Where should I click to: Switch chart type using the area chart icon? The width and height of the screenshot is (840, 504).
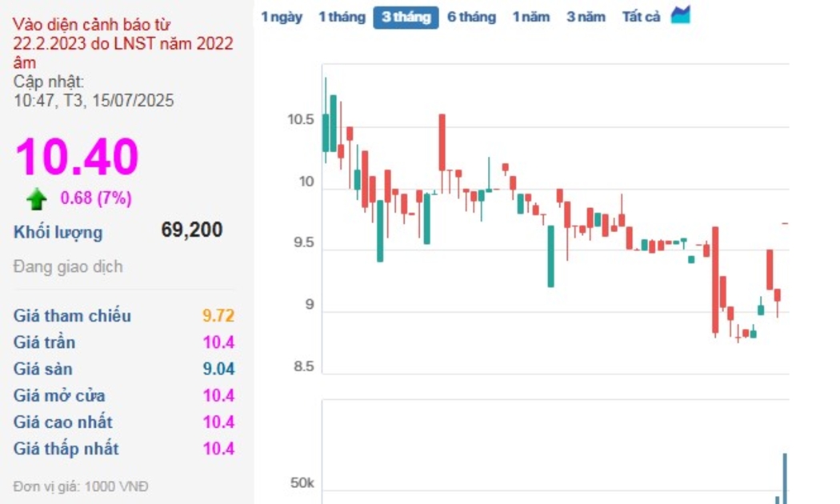680,15
